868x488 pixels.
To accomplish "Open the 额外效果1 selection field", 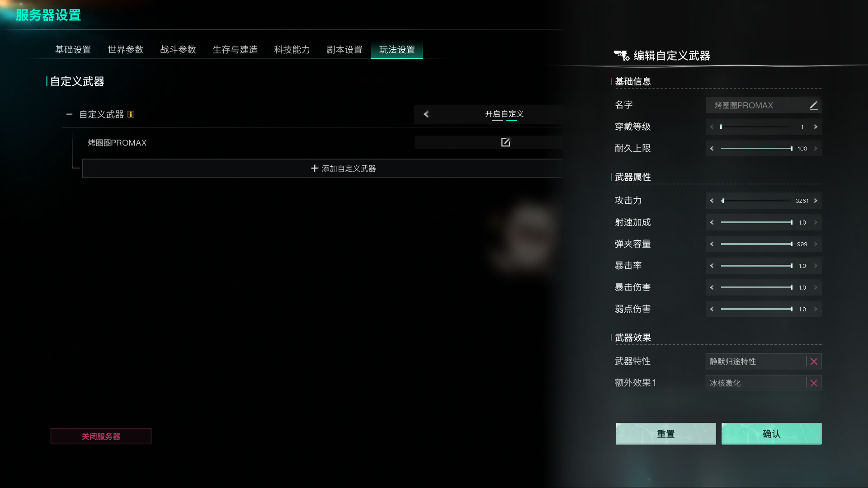I will coord(756,383).
